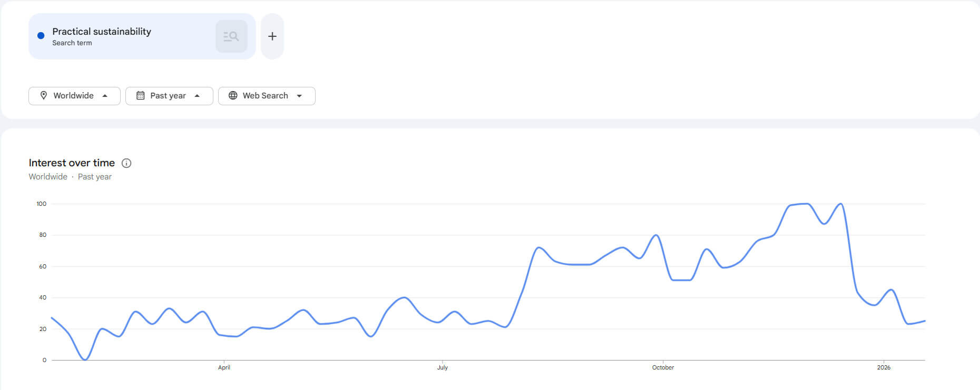Expand the Past year caret arrow

click(197, 95)
